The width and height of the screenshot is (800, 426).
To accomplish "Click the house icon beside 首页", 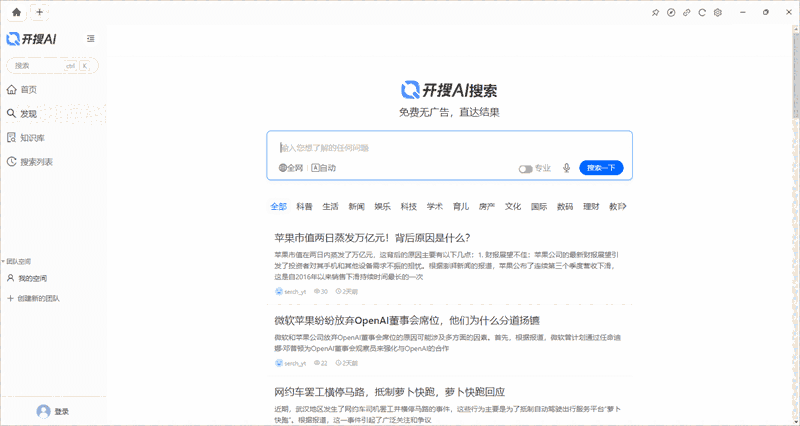I will point(11,90).
